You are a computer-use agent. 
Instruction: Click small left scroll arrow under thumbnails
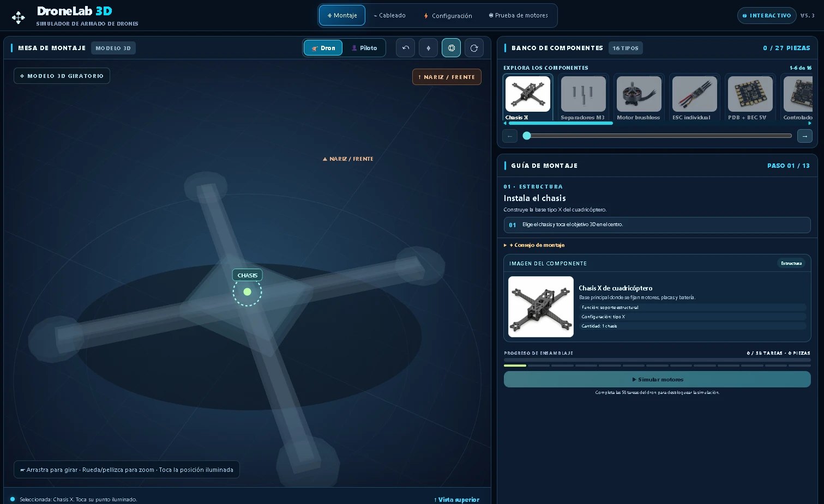505,123
